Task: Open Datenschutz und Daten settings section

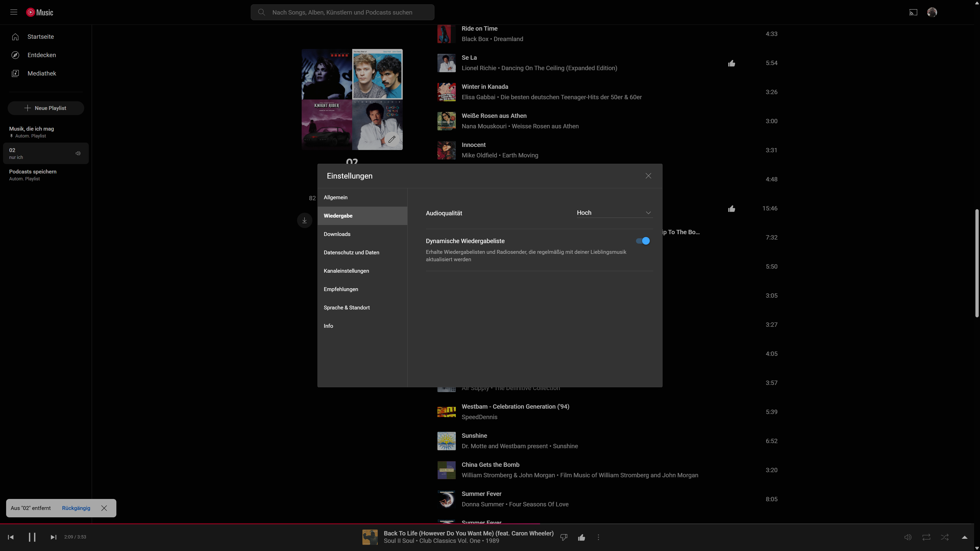Action: click(x=351, y=253)
